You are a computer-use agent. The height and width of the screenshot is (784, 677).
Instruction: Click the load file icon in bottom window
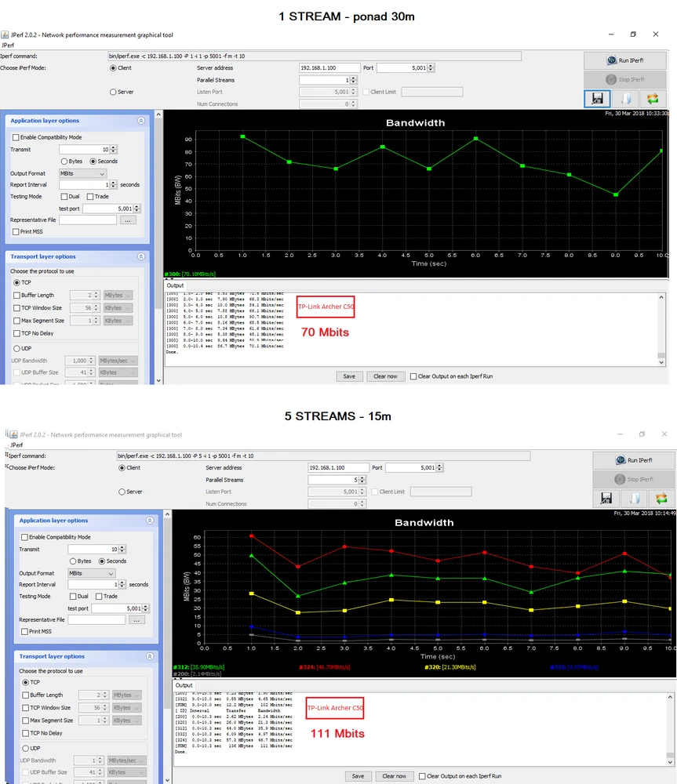click(x=634, y=498)
